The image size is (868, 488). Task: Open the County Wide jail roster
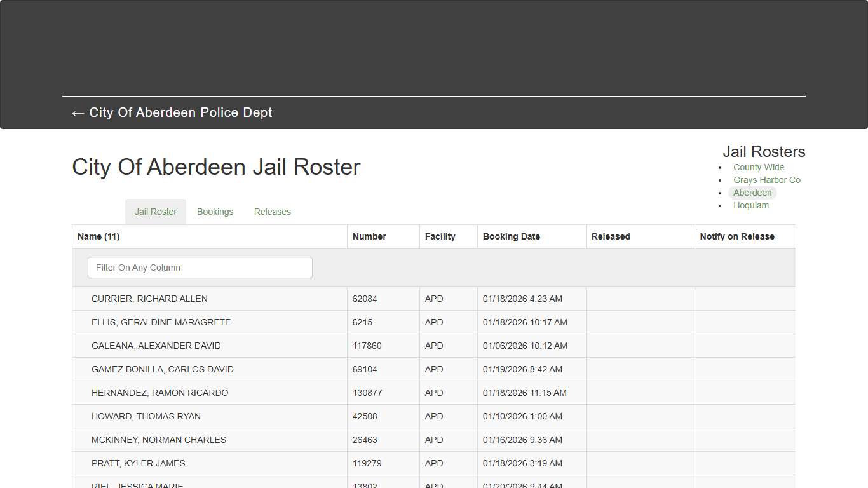pos(758,167)
